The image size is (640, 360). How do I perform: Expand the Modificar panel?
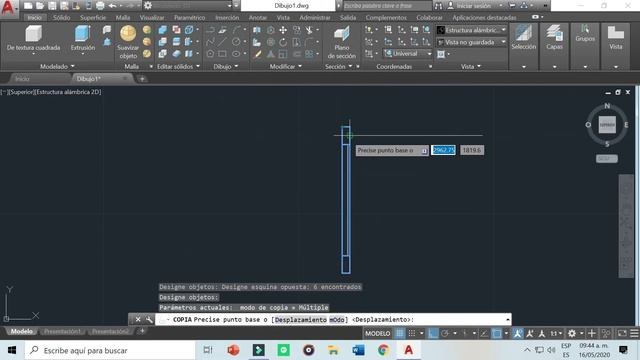click(x=286, y=66)
